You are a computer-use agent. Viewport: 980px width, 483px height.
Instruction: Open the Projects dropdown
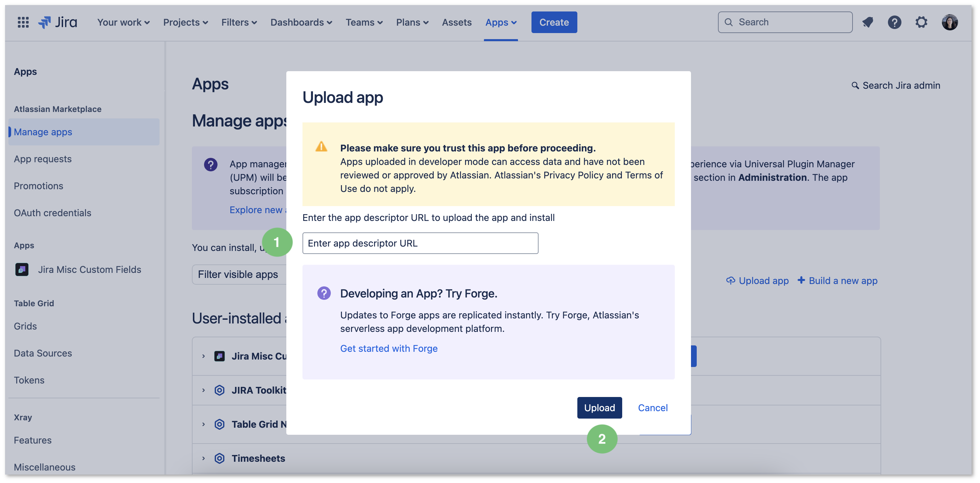(185, 22)
